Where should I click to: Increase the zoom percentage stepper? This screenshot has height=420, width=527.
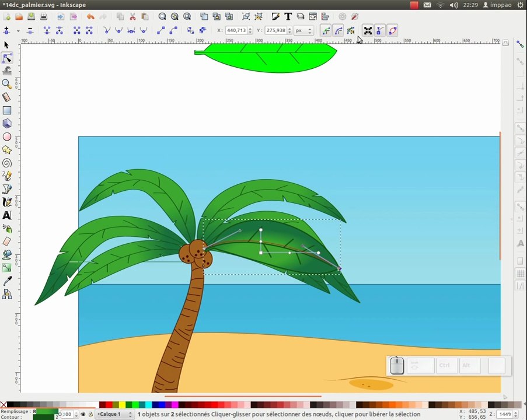[516, 412]
